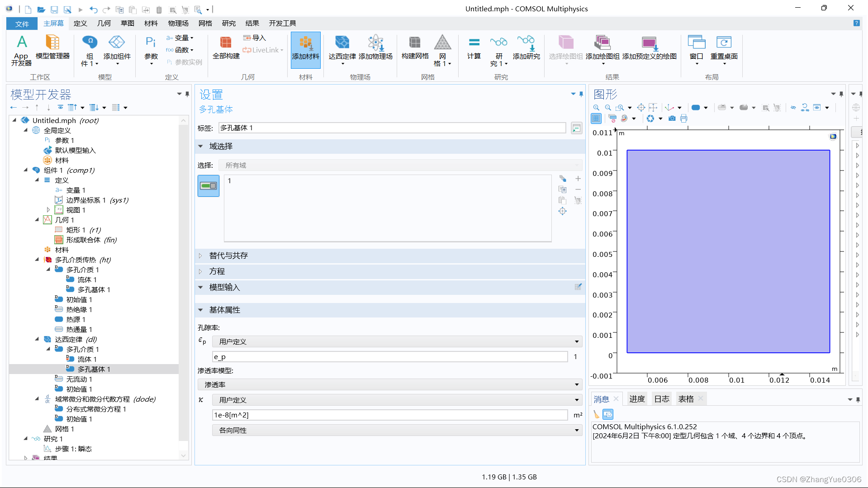Switch to the 日志 tab
Image resolution: width=868 pixels, height=488 pixels.
[662, 399]
